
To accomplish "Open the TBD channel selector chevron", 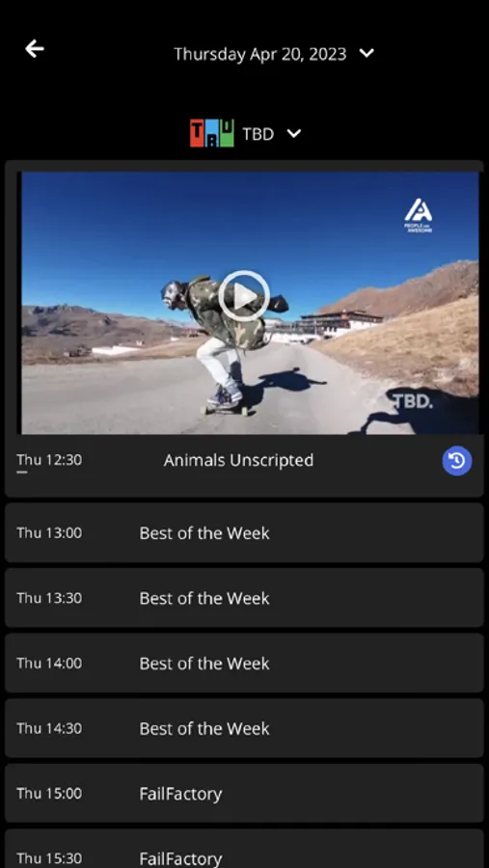I will 294,133.
